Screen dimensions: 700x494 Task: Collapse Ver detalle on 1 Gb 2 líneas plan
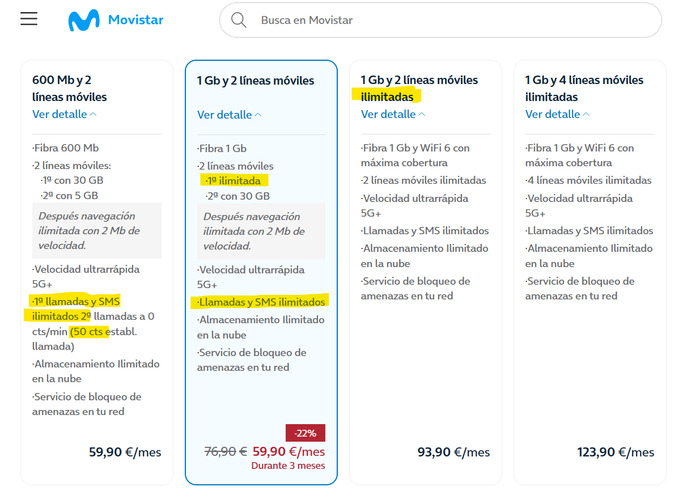[230, 114]
